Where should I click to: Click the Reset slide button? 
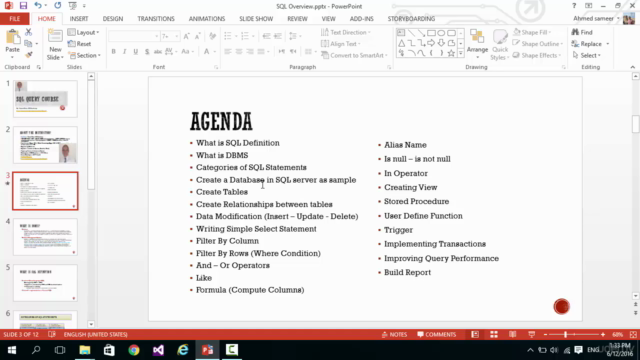tap(80, 44)
